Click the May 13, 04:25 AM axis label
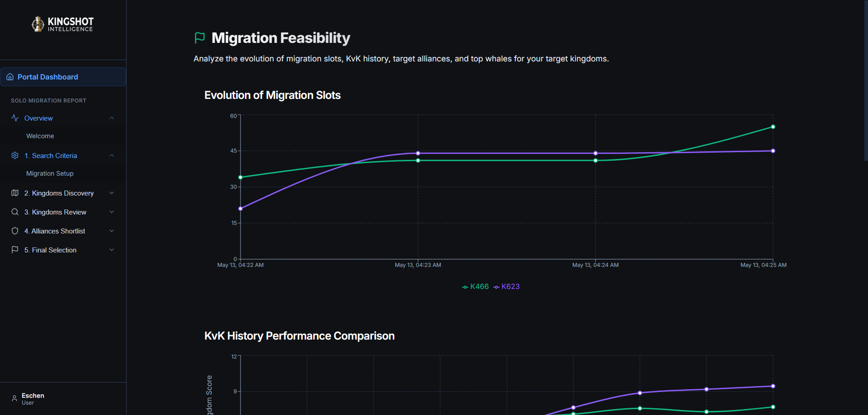 tap(764, 265)
